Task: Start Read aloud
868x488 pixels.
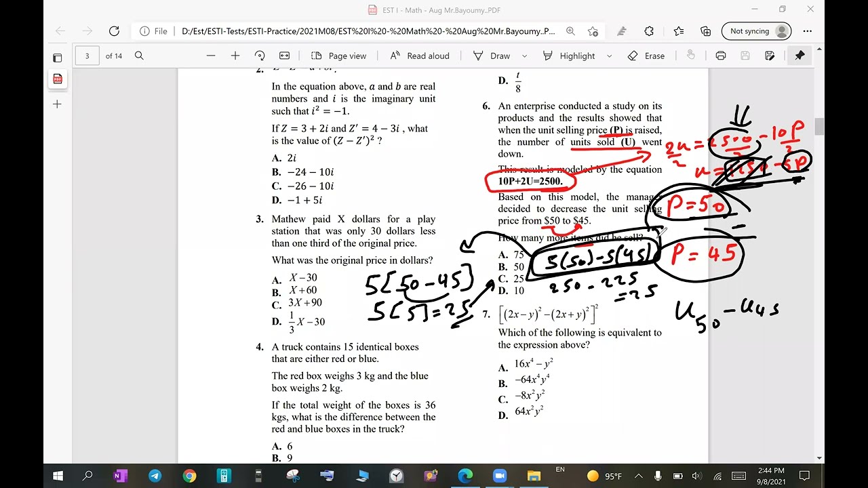Action: (x=420, y=56)
